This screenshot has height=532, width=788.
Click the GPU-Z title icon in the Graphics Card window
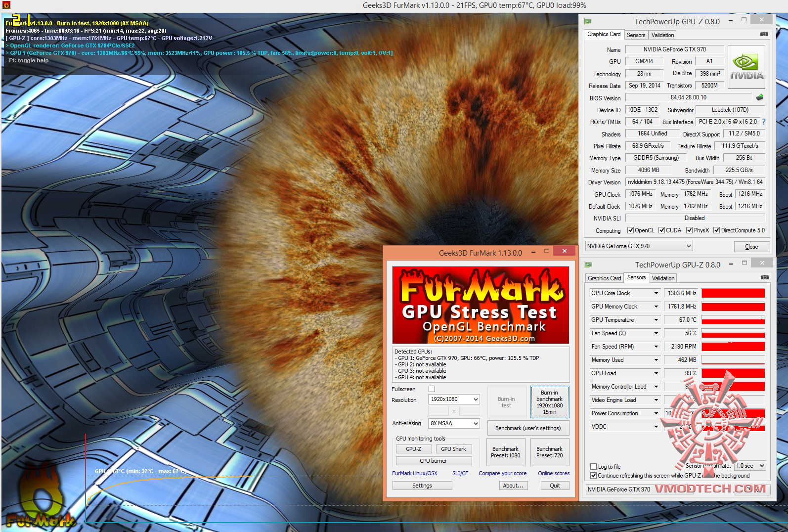pyautogui.click(x=588, y=21)
